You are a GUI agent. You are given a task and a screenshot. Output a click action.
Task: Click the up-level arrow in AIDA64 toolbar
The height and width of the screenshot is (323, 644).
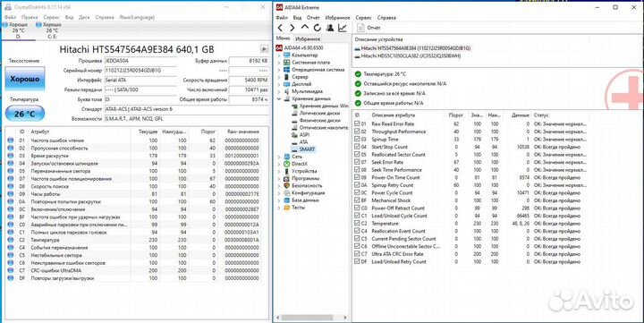coord(305,27)
